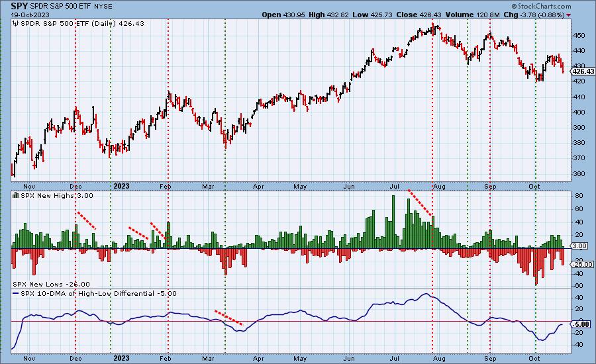
Task: Click the 400 label on the price axis
Action: (x=579, y=112)
